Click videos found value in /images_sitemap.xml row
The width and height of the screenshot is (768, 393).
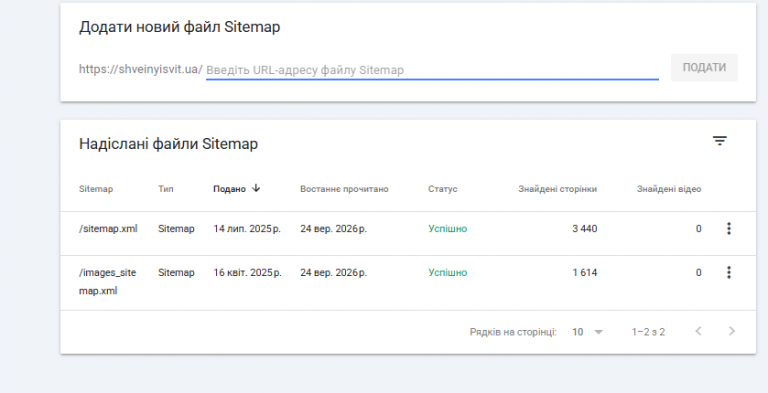698,272
